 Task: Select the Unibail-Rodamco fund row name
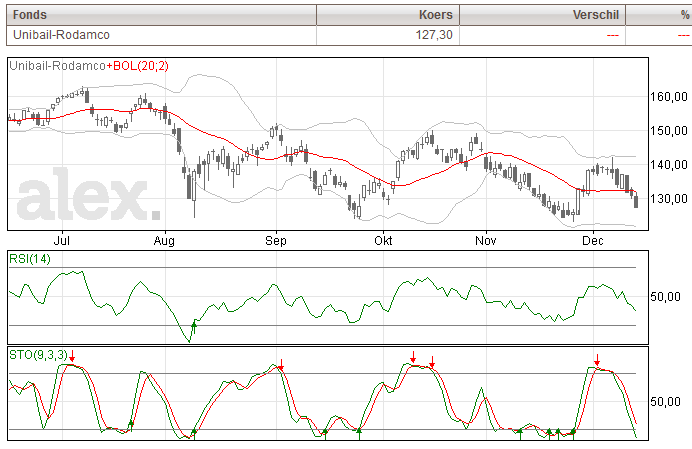(x=61, y=35)
